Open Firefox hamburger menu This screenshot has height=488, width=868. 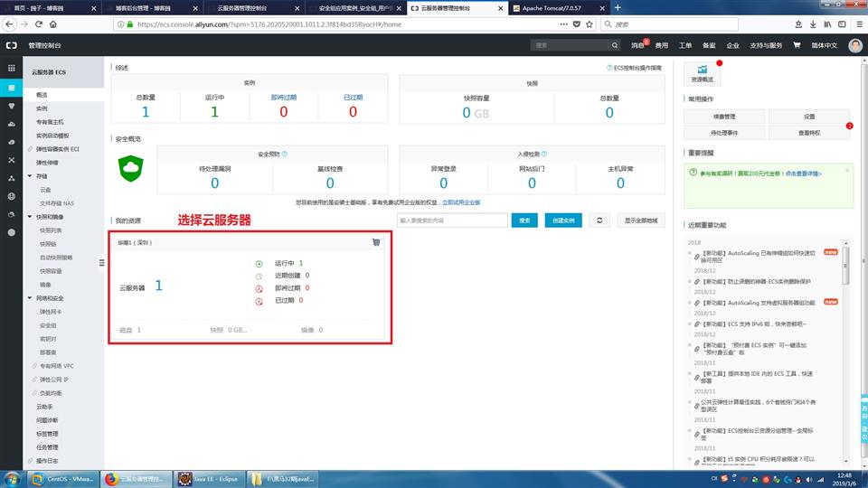859,24
